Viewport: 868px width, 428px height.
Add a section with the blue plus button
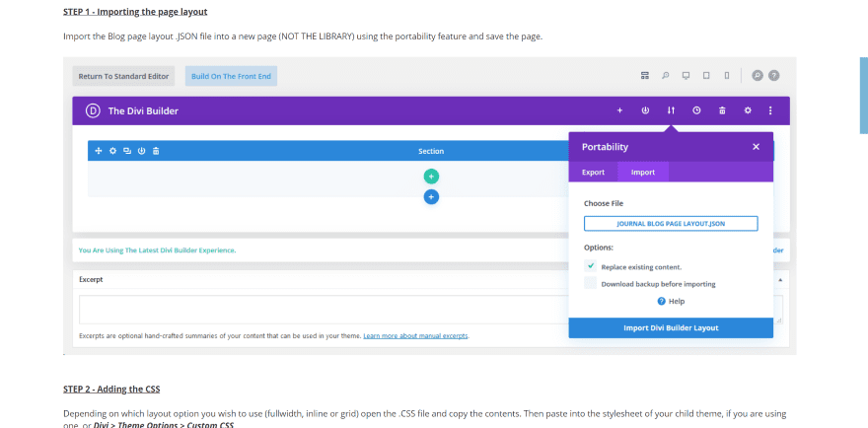coord(431,196)
